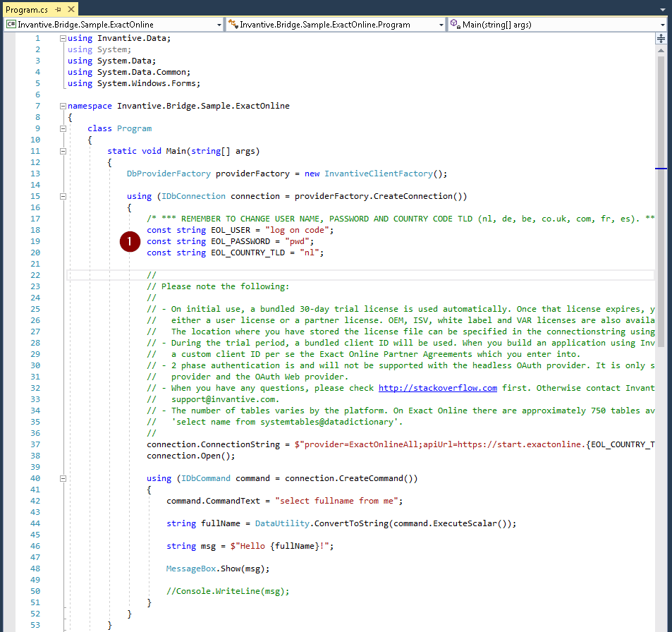The image size is (672, 632).
Task: Collapse the using IDbCommand block on line 40
Action: click(63, 478)
